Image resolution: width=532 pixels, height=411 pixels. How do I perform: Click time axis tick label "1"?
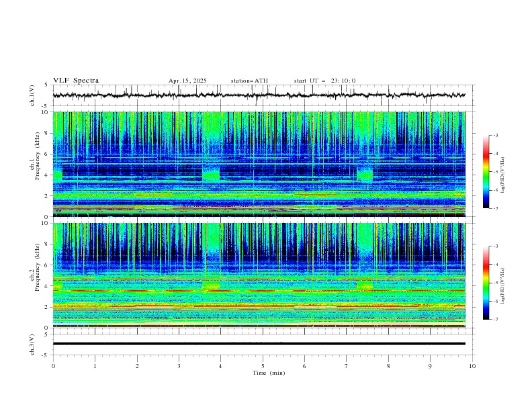pyautogui.click(x=95, y=366)
